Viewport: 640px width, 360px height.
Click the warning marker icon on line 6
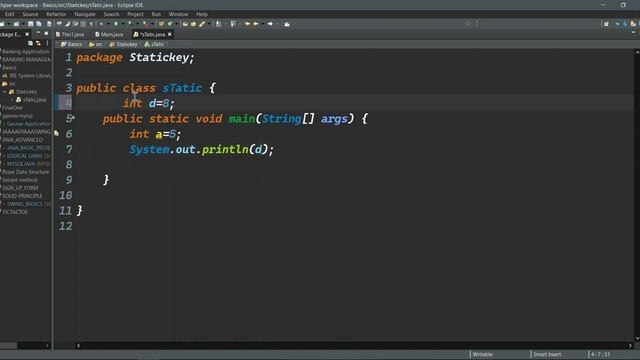pos(56,133)
